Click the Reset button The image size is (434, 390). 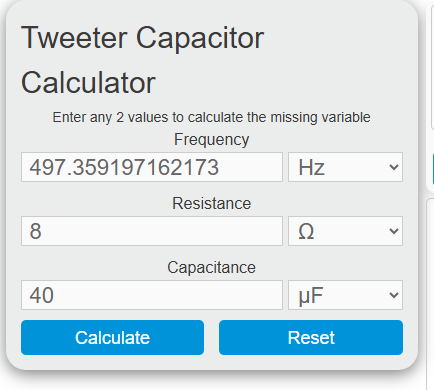pyautogui.click(x=311, y=337)
